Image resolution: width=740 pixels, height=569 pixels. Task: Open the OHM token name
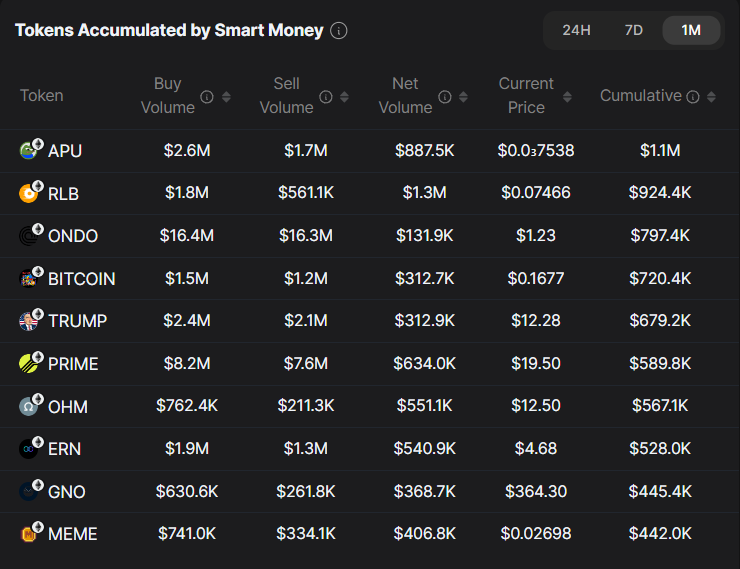[68, 407]
